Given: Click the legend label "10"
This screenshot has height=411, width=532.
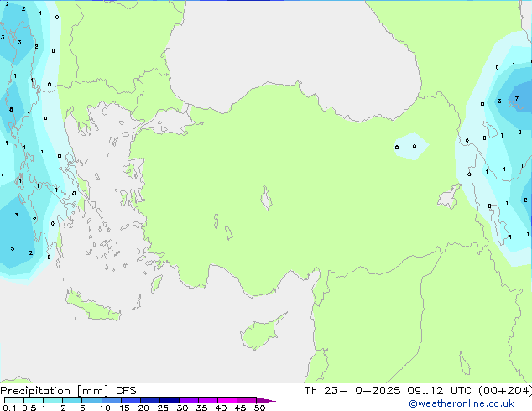Looking at the screenshot, I should tap(105, 408).
